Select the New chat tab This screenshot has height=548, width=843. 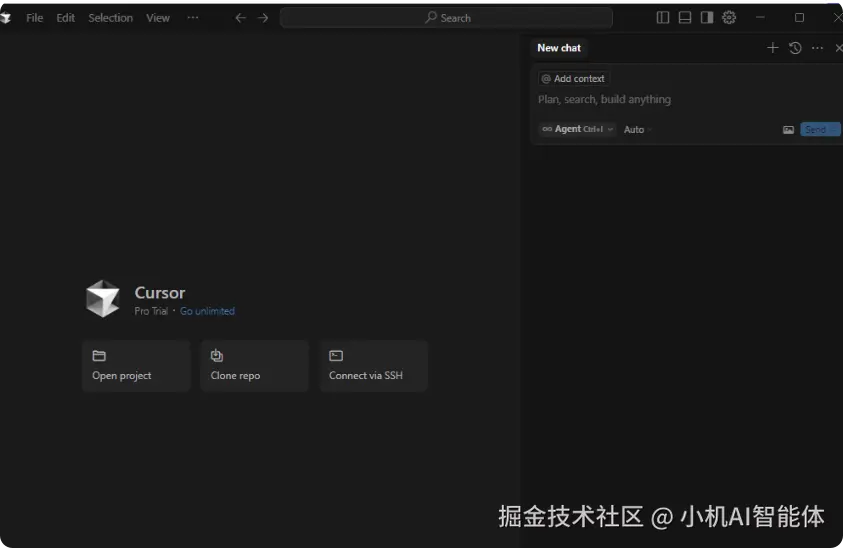(559, 48)
